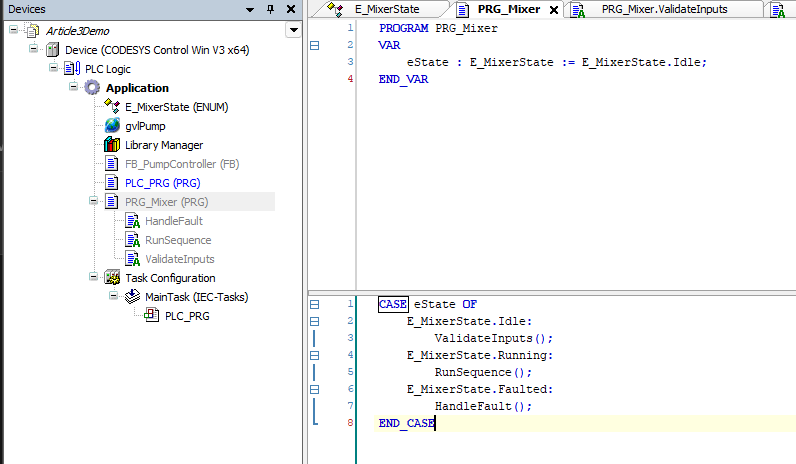Select ValidateInputs action in tree
Image resolution: width=796 pixels, height=464 pixels.
(x=180, y=259)
